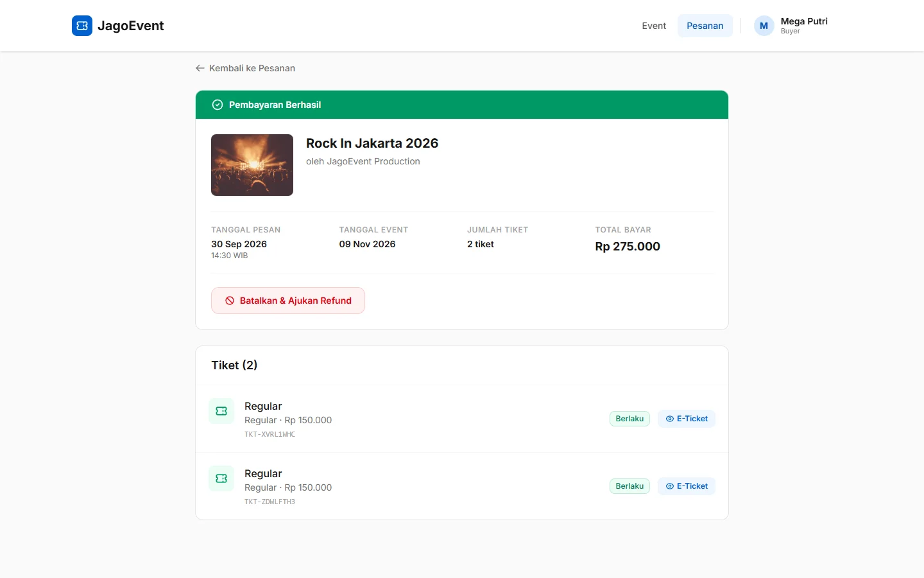924x578 pixels.
Task: Open Mega Putri profile name
Action: pyautogui.click(x=804, y=21)
